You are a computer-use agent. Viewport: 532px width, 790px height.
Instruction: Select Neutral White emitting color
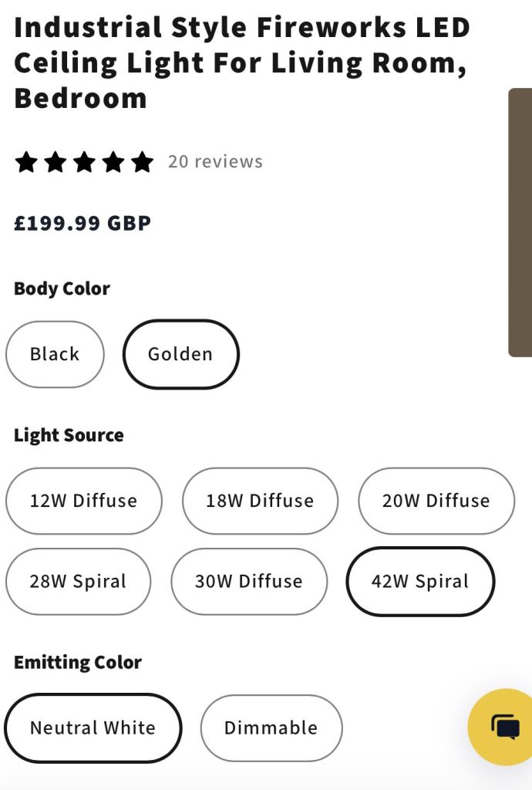click(x=93, y=728)
